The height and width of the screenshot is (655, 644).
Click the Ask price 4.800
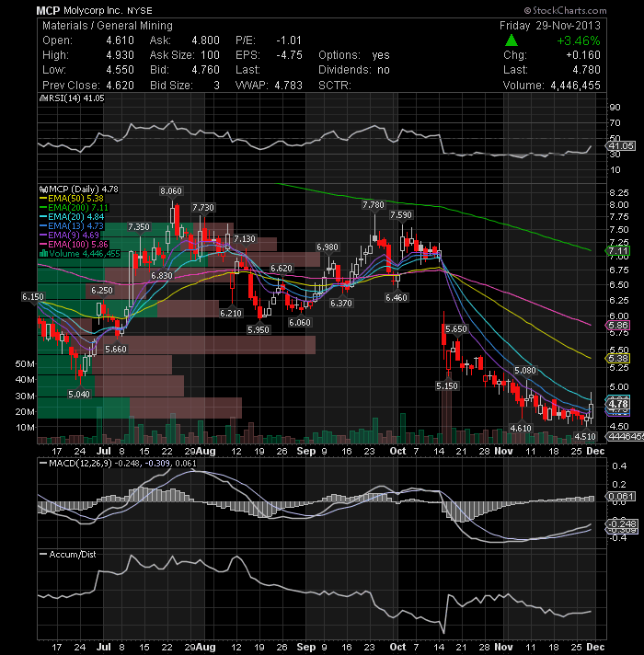point(205,40)
